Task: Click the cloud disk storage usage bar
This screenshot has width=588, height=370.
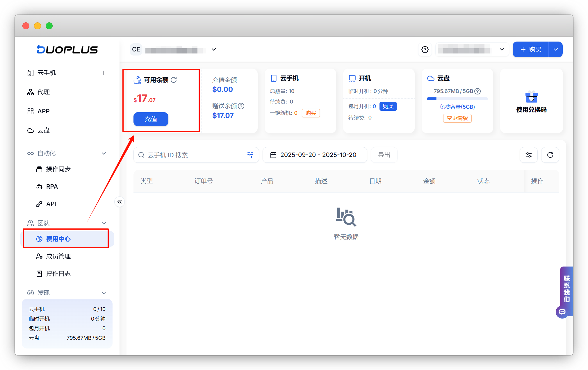Action: point(457,99)
